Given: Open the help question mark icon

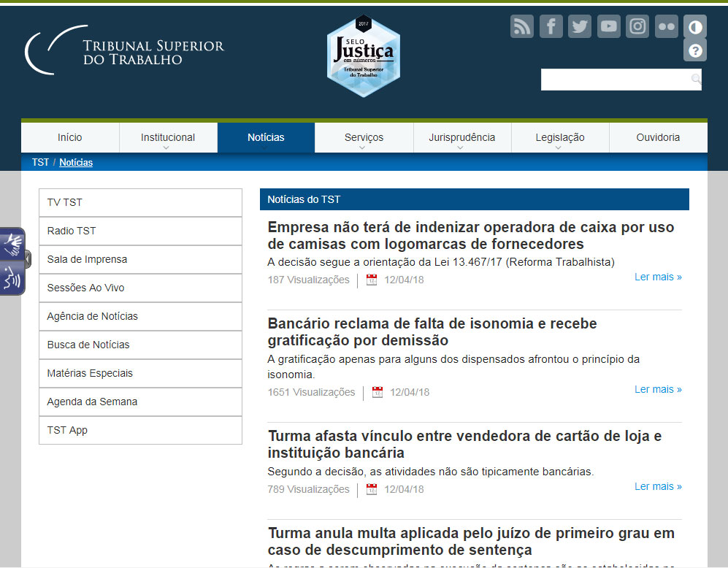Looking at the screenshot, I should pyautogui.click(x=695, y=50).
